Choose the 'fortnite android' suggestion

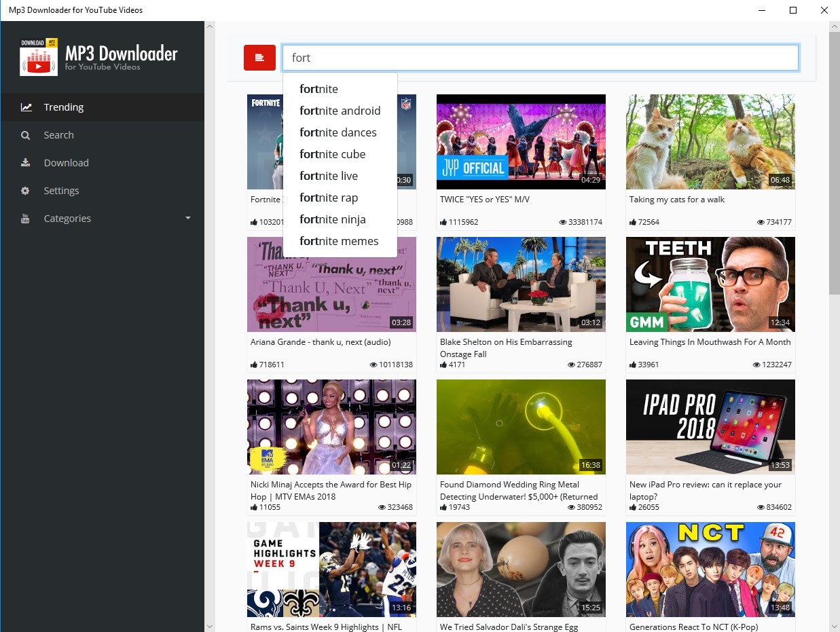coord(340,111)
